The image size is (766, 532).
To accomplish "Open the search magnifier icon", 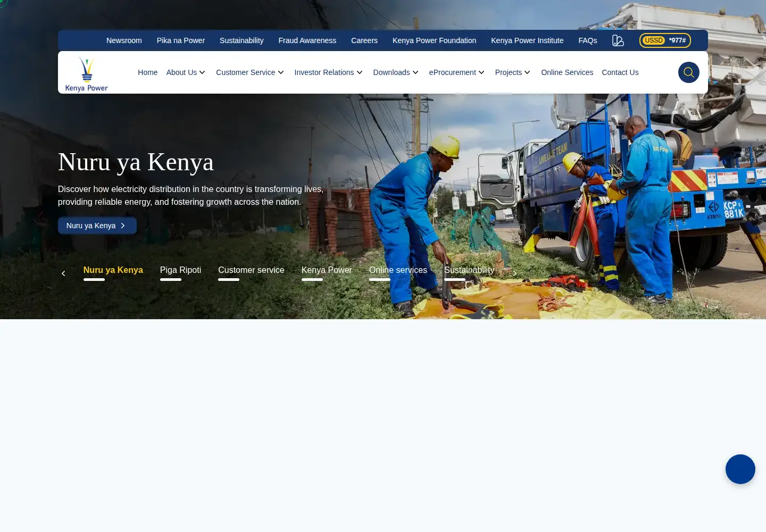I will [688, 72].
